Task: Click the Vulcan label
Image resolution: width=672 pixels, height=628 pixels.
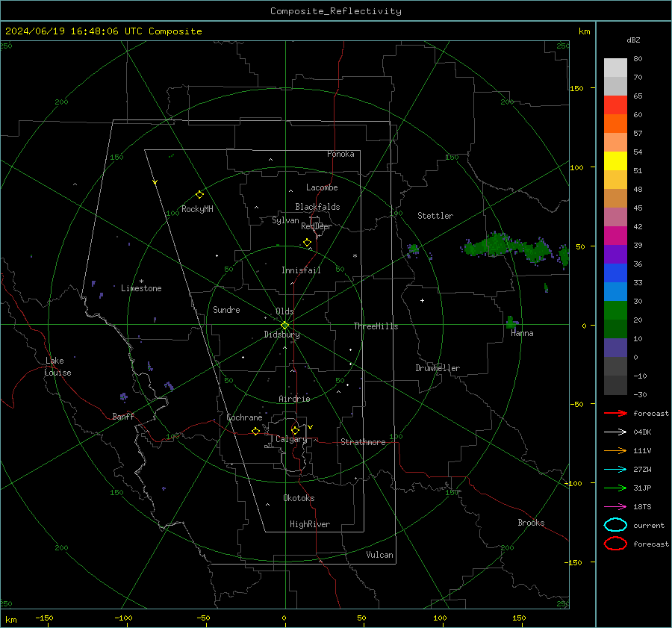Action: point(379,555)
